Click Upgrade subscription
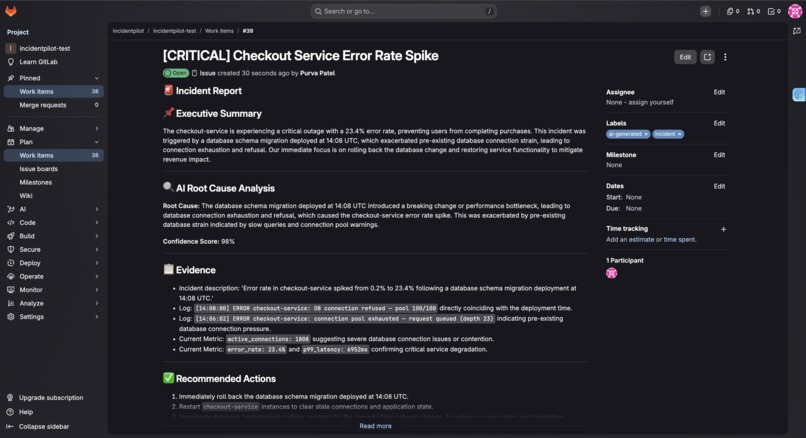806x438 pixels. pyautogui.click(x=51, y=397)
